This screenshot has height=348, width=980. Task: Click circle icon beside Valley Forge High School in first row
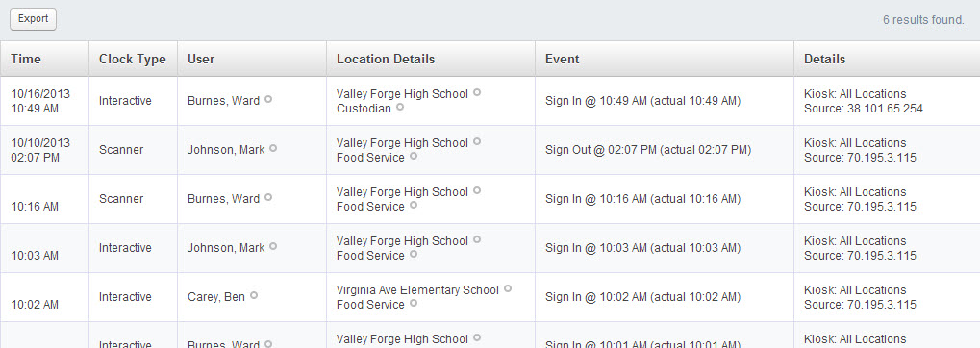[x=477, y=92]
